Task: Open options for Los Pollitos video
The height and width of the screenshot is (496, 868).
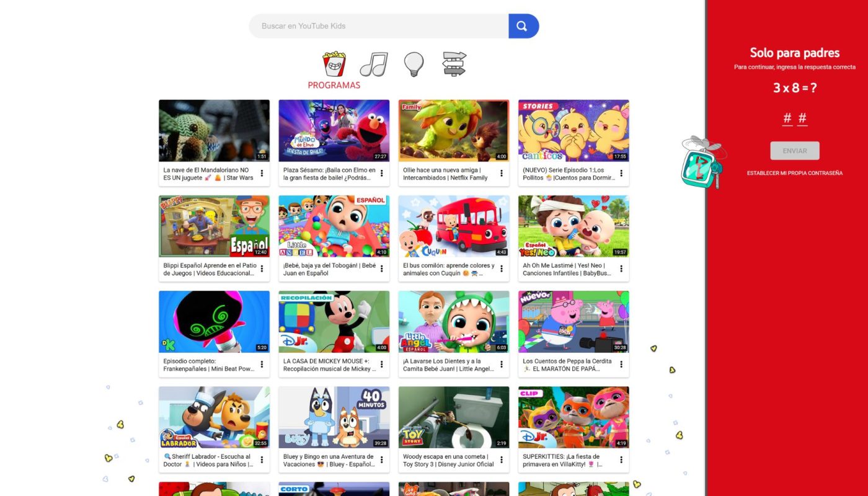Action: coord(621,174)
